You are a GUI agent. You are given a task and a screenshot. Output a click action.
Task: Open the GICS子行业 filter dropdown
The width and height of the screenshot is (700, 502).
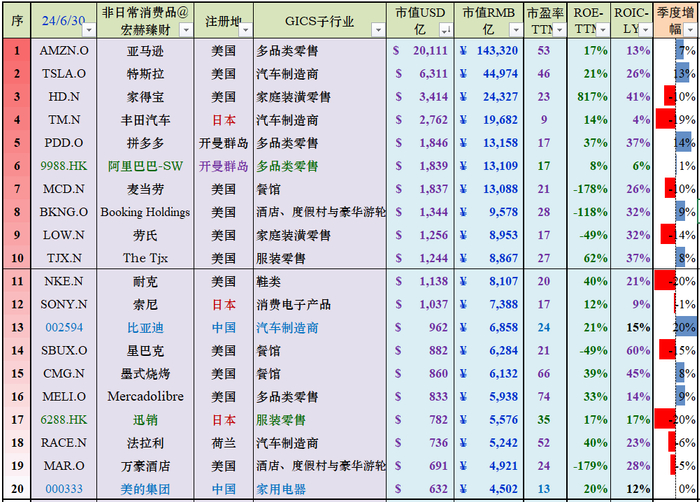[378, 30]
